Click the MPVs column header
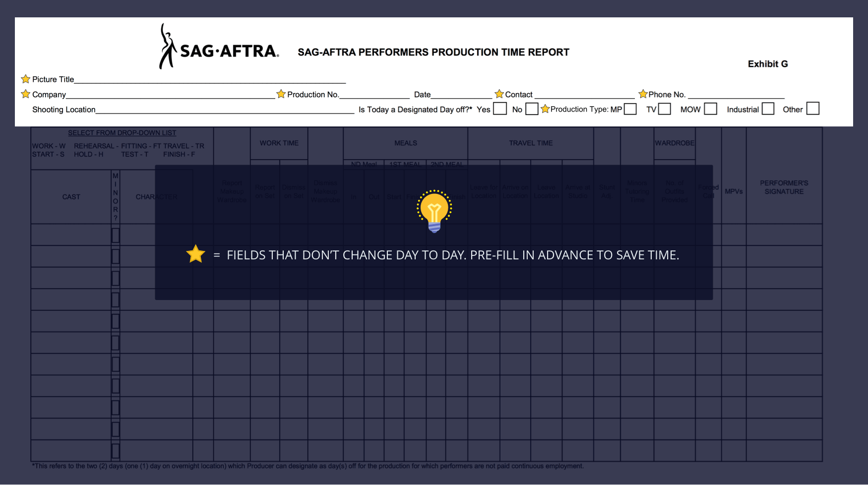The image size is (868, 485). click(734, 191)
